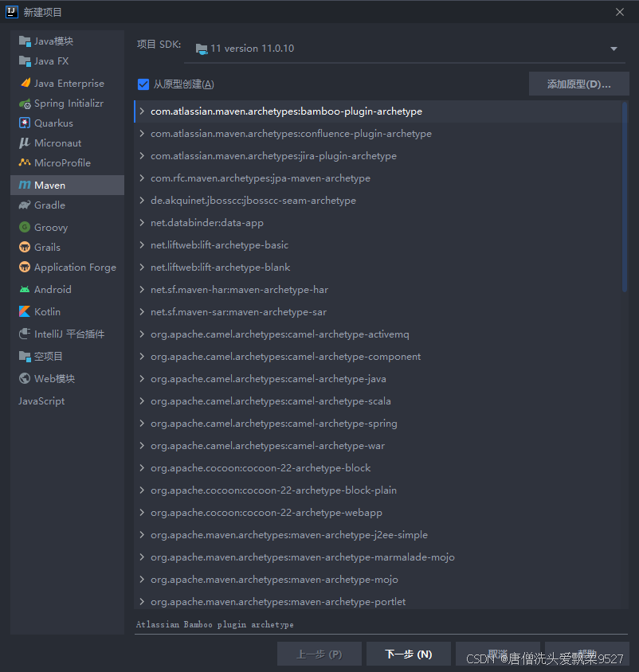
Task: Select camel-archetype-spring row
Action: [x=378, y=423]
